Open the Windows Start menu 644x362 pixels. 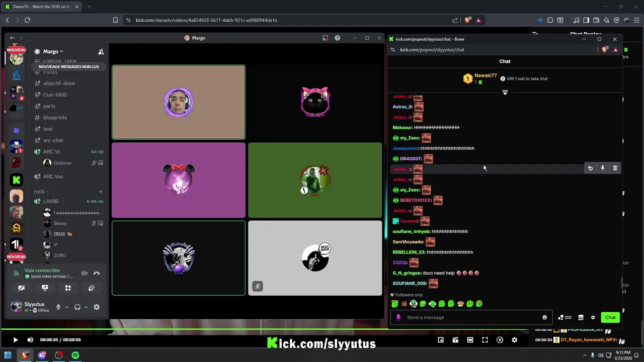(9, 355)
